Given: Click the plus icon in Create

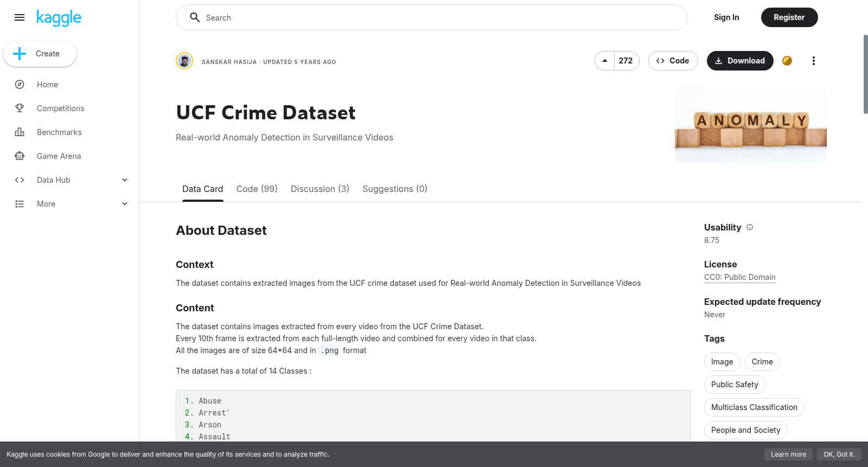Looking at the screenshot, I should point(20,54).
